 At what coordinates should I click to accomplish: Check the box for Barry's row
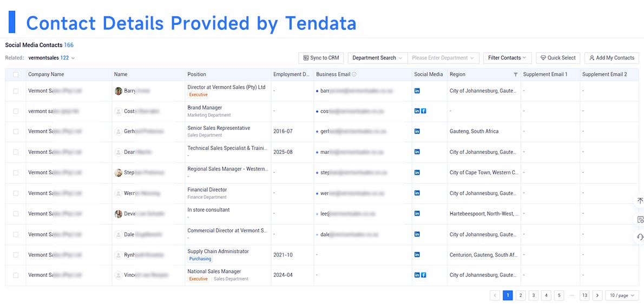click(16, 91)
